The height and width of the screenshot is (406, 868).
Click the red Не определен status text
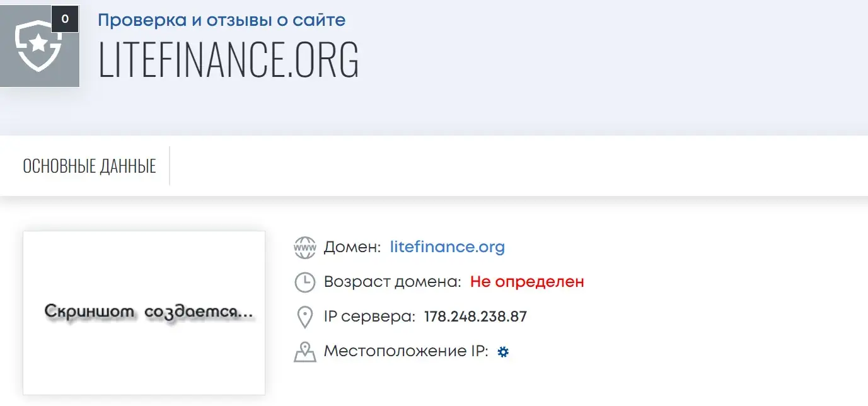coord(527,282)
